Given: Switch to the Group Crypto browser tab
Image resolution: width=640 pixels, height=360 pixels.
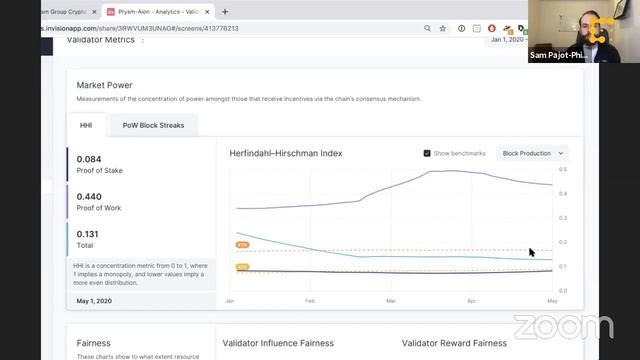Looking at the screenshot, I should click(x=70, y=12).
